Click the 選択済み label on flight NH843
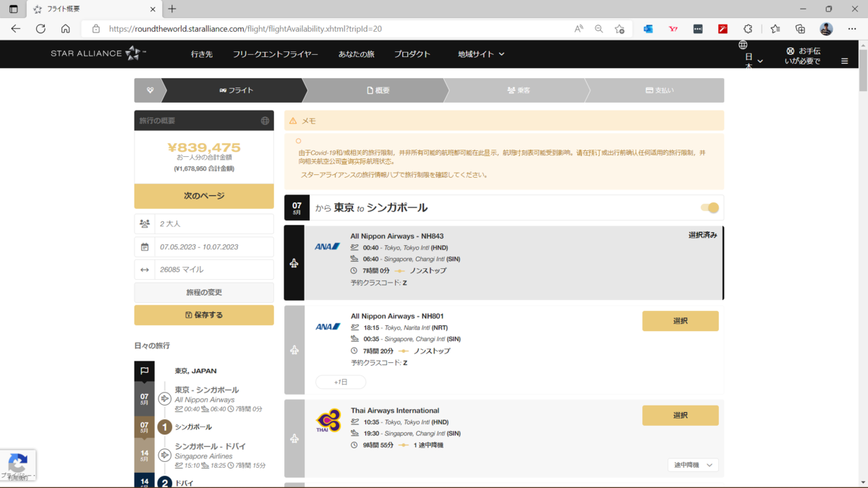This screenshot has height=488, width=868. [703, 235]
